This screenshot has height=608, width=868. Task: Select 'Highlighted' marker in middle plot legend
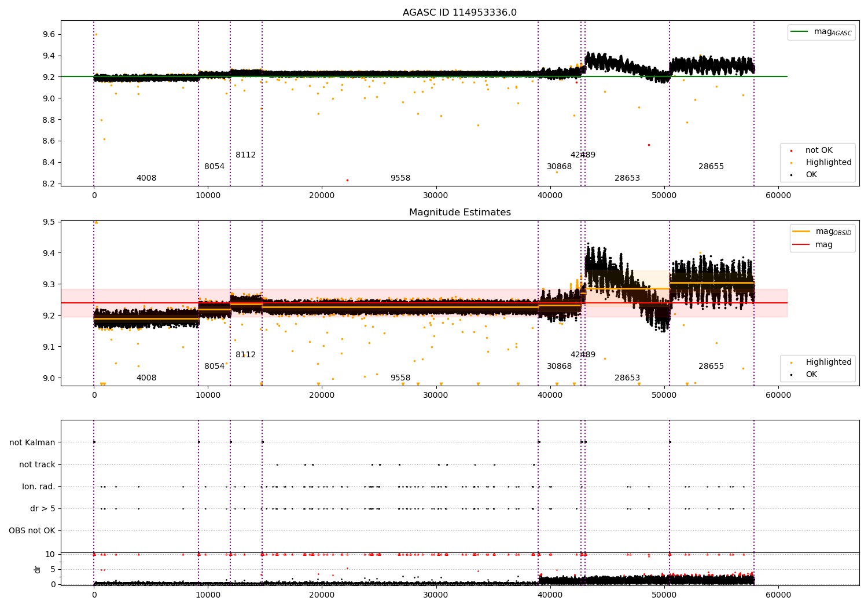791,362
